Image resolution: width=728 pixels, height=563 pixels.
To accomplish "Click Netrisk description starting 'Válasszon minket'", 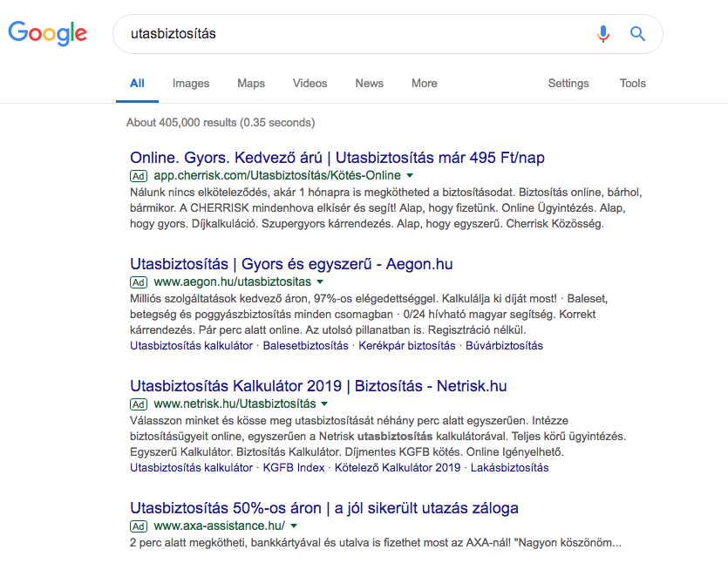I will coord(378,437).
